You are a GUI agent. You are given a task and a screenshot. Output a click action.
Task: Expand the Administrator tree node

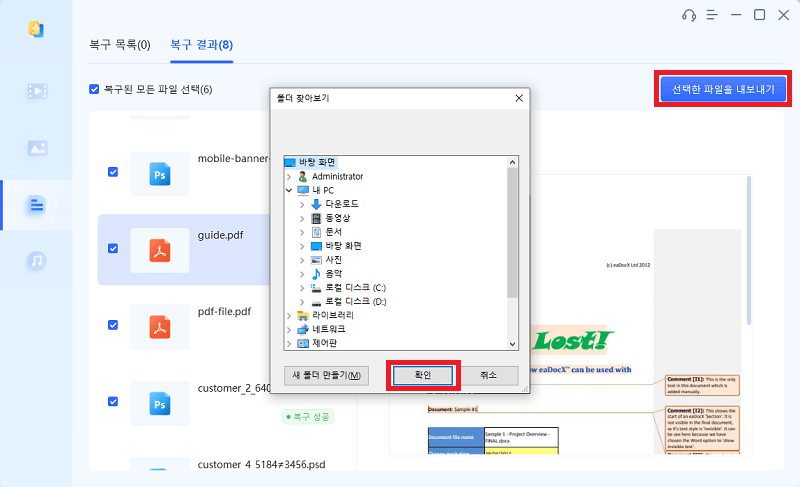coord(289,176)
